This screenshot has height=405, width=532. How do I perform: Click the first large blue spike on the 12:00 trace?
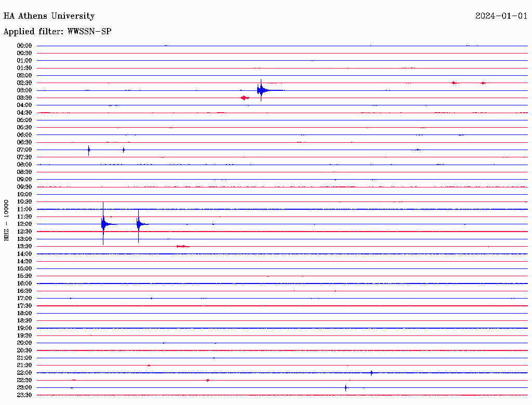[103, 224]
